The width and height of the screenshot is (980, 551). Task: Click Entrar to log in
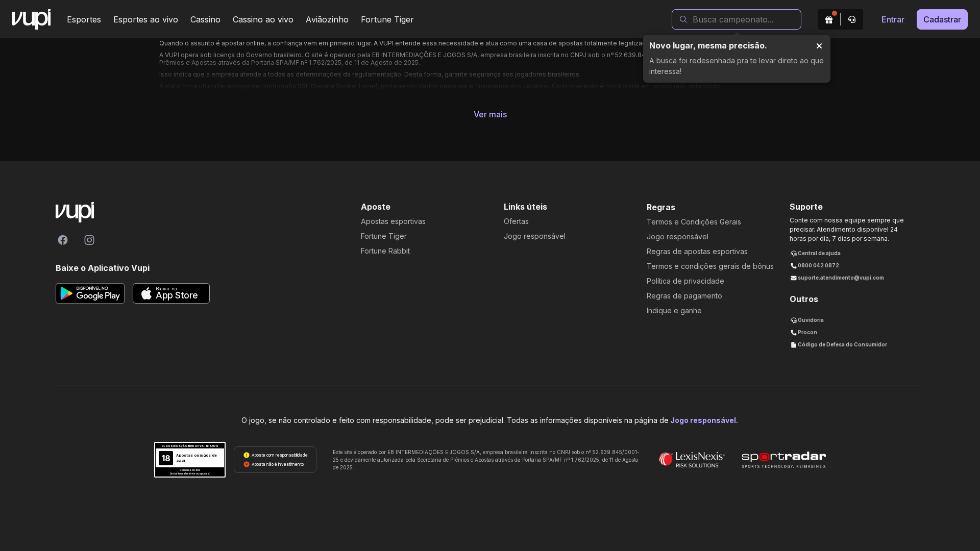[x=893, y=19]
